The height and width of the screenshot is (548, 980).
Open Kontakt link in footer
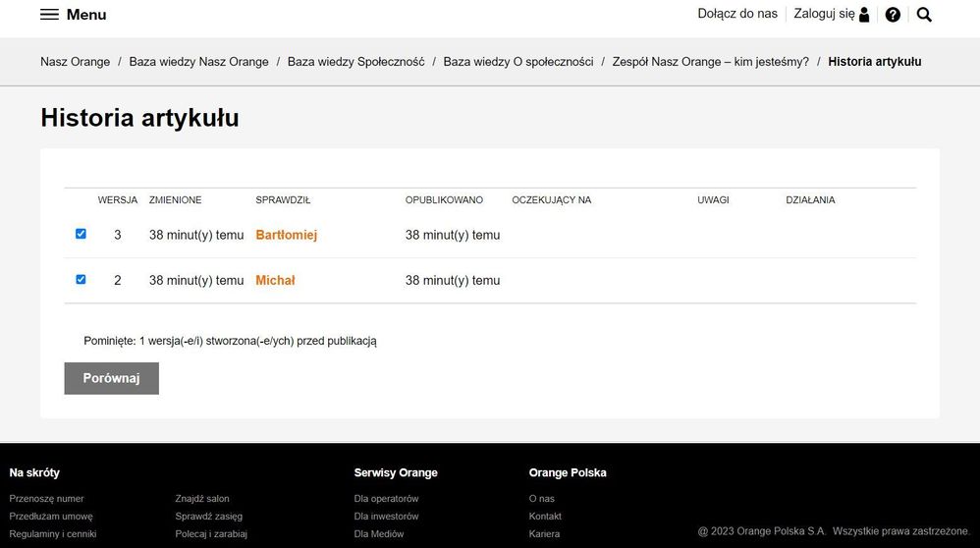[x=545, y=517]
